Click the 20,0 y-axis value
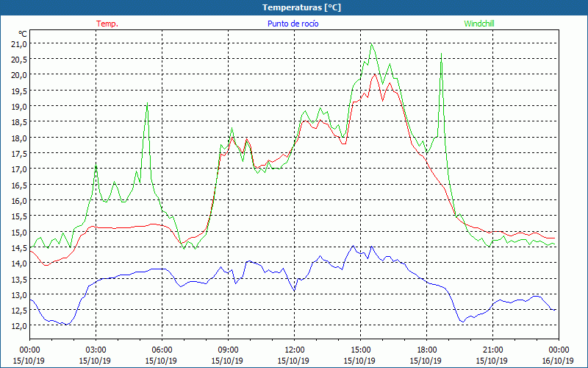 click(x=20, y=75)
